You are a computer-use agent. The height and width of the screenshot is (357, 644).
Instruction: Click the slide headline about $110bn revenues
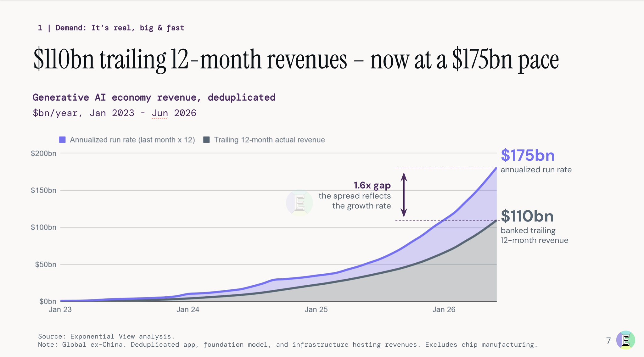pyautogui.click(x=296, y=60)
